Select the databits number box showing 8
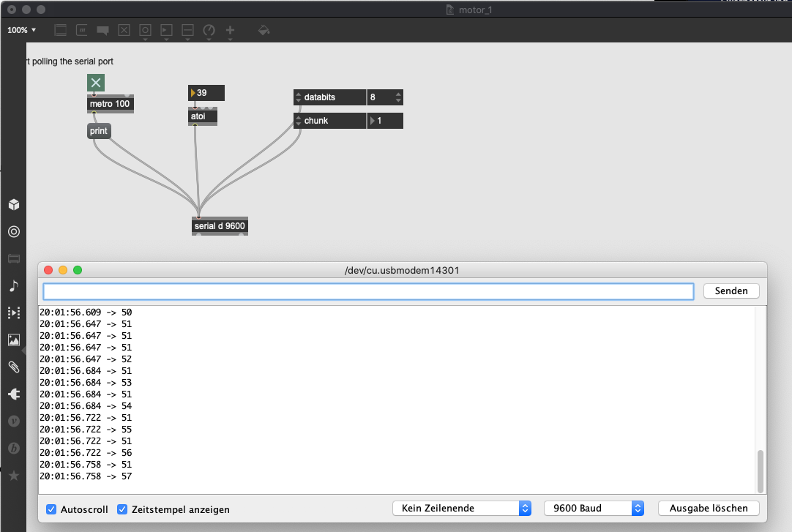 pos(385,97)
